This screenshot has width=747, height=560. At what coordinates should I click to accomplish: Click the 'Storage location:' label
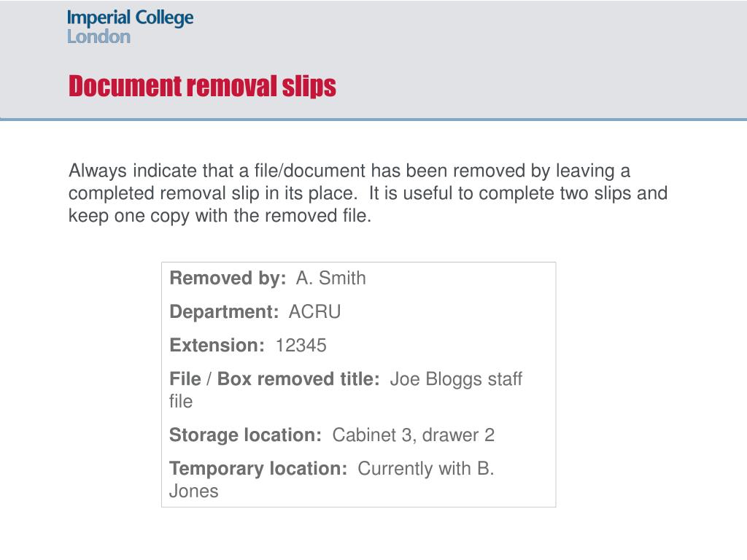[245, 435]
